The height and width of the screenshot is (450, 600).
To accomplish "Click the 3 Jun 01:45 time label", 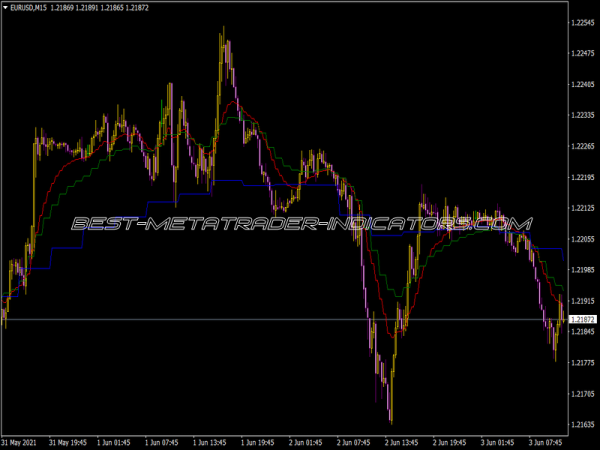I will [498, 443].
